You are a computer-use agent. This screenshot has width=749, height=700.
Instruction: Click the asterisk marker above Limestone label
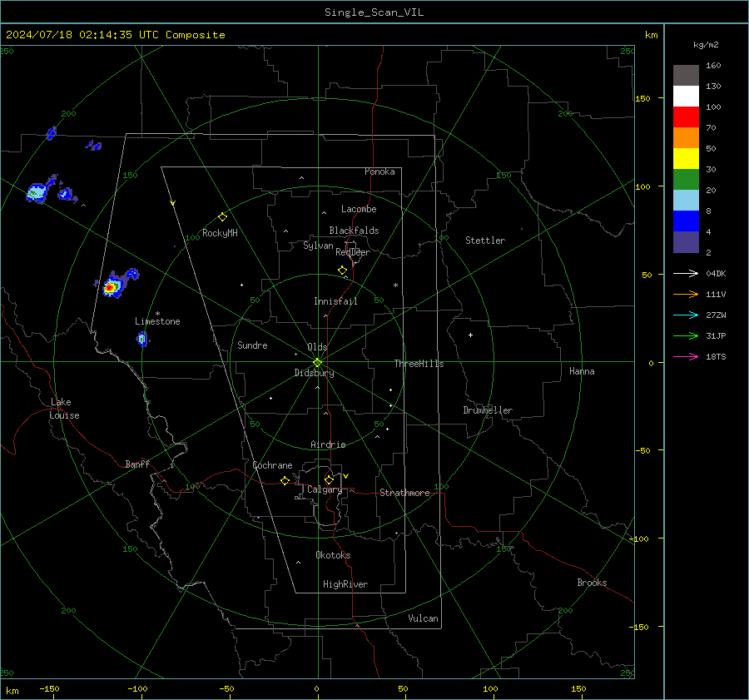pos(157,314)
